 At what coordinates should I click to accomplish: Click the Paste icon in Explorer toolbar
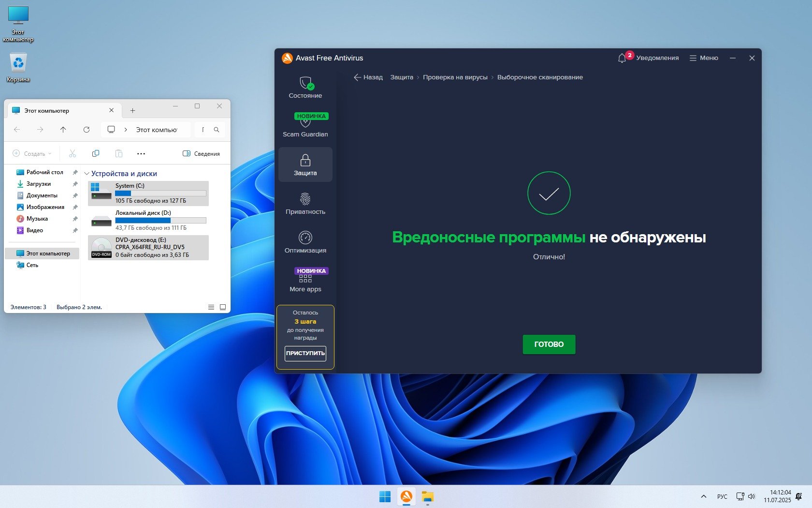tap(119, 153)
